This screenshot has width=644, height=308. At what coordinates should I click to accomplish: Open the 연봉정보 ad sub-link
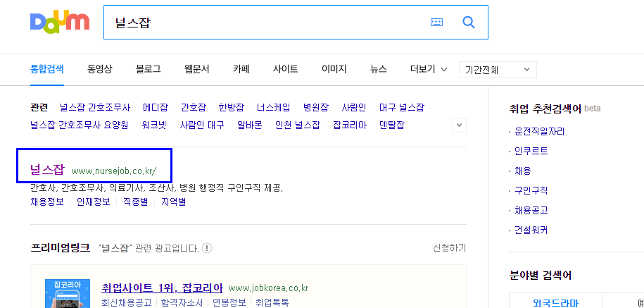[x=229, y=302]
